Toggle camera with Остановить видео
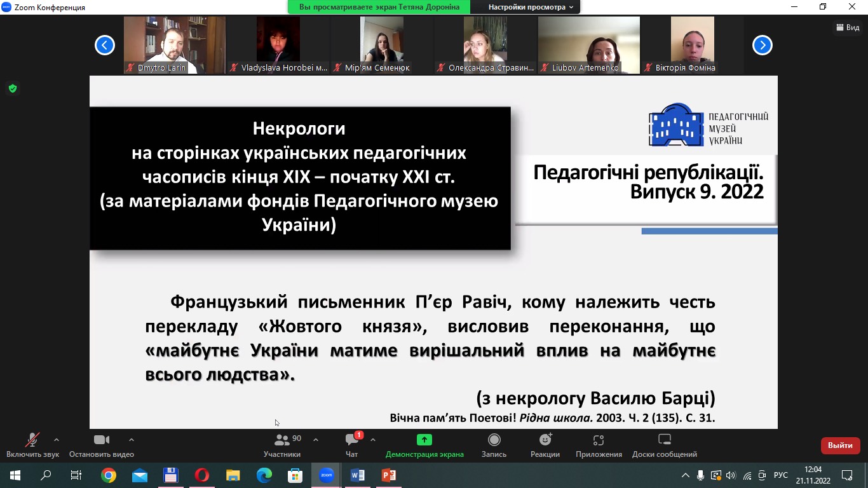This screenshot has width=868, height=488. pyautogui.click(x=102, y=440)
